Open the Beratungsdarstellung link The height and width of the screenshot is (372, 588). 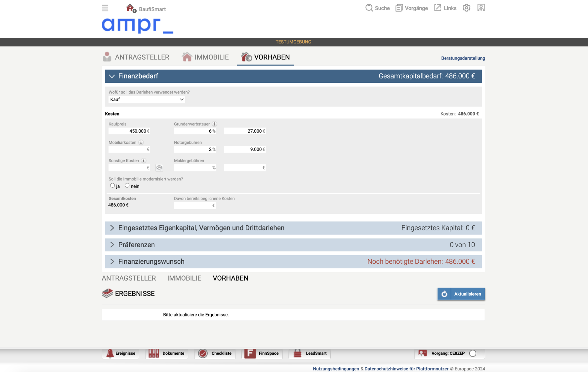(463, 58)
